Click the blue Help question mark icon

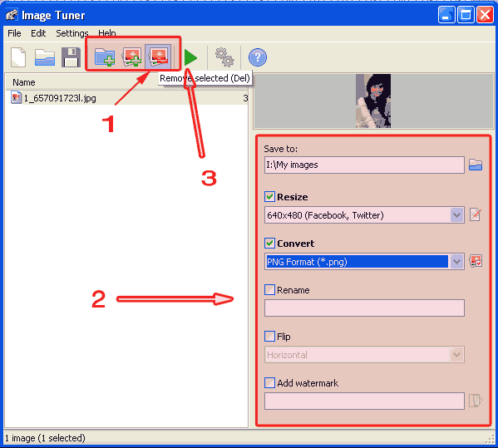pyautogui.click(x=257, y=57)
